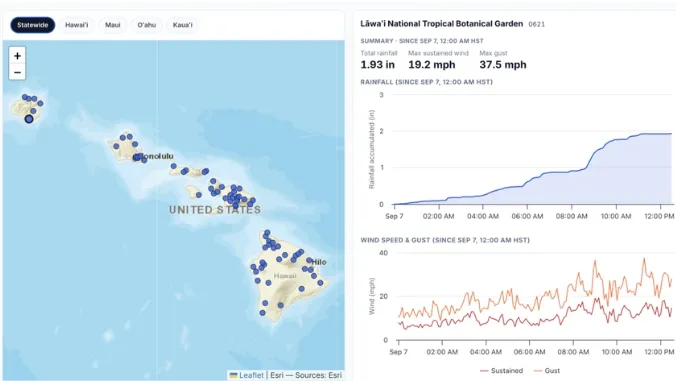Open the O'ahu tab
Viewport: 676px width, 381px height.
(x=147, y=25)
